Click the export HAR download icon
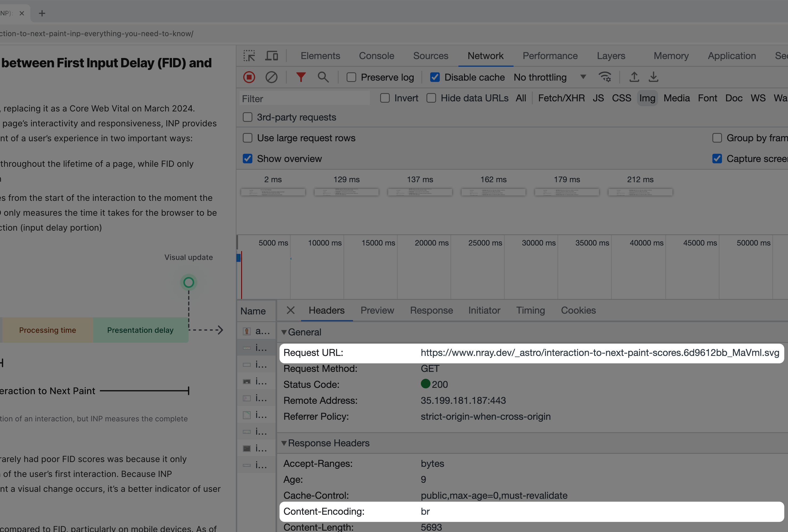788x532 pixels. pyautogui.click(x=653, y=77)
